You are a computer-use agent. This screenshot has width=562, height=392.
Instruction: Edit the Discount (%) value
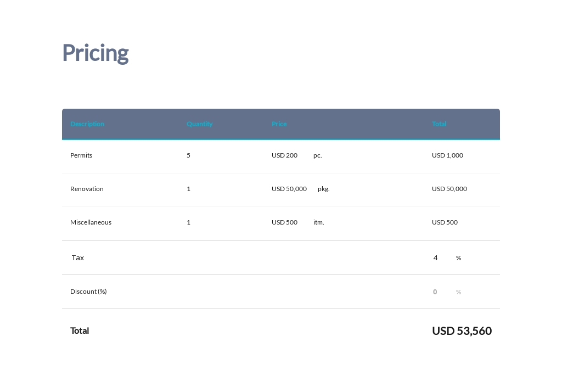pos(435,292)
